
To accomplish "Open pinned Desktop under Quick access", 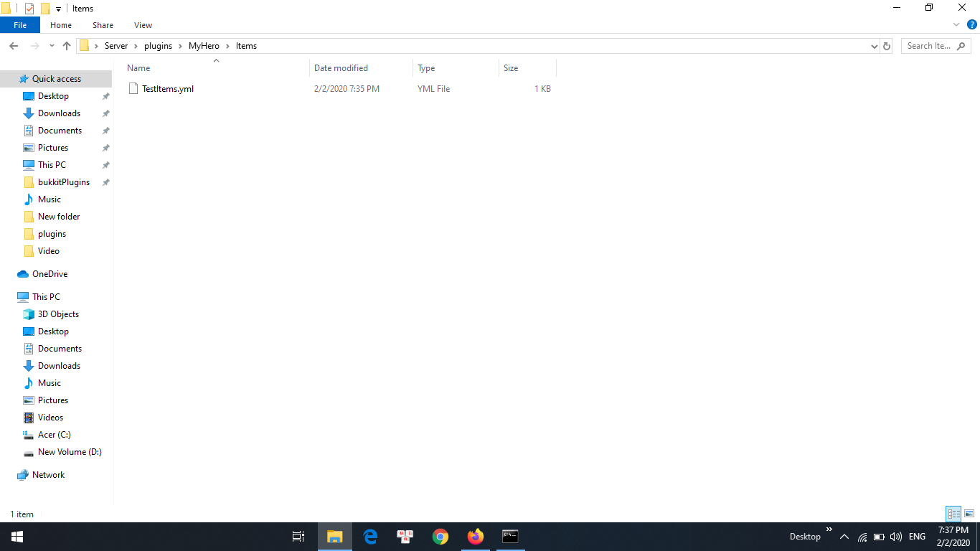I will (53, 96).
